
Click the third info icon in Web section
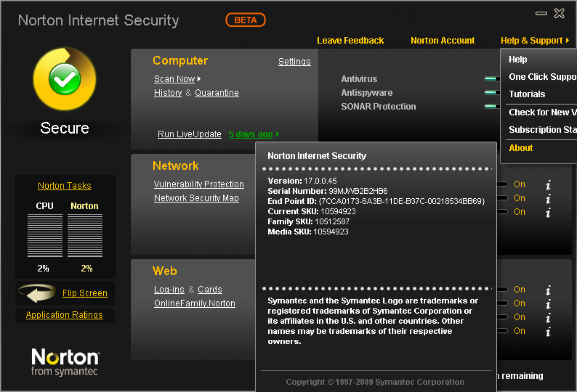(x=548, y=318)
